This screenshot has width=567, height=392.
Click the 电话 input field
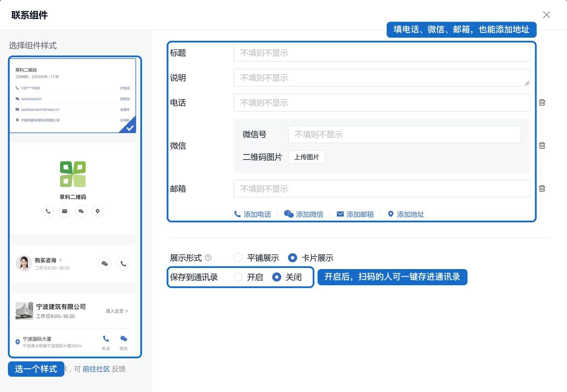[x=382, y=102]
